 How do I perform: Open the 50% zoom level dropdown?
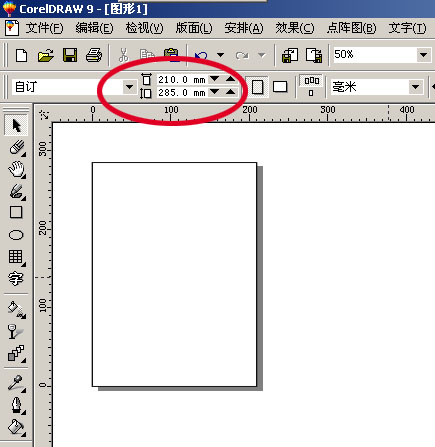click(x=423, y=55)
